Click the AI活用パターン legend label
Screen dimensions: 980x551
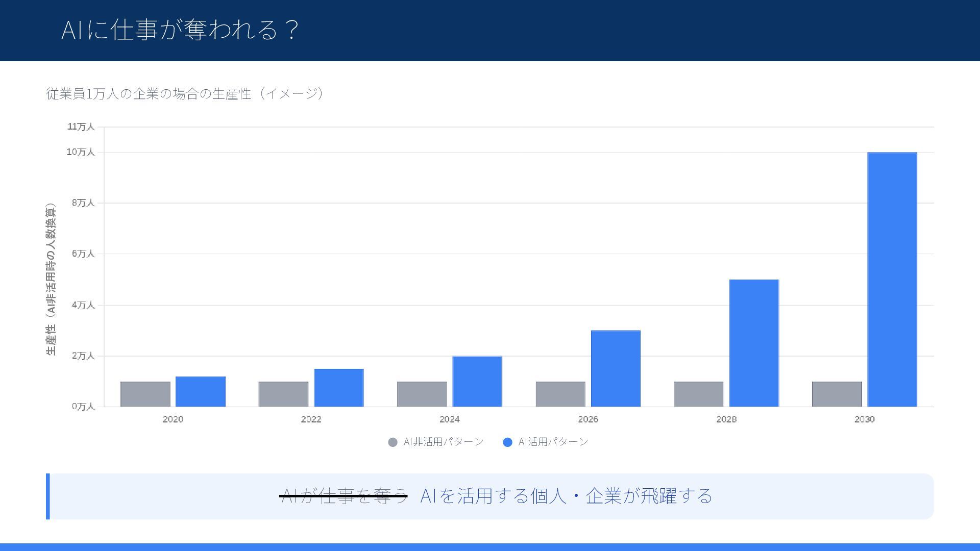(x=553, y=442)
